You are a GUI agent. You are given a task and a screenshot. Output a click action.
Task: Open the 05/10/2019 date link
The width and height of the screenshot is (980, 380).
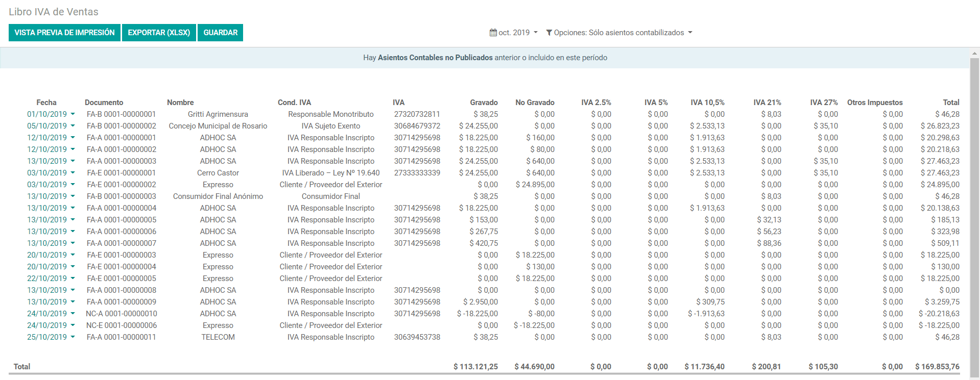coord(47,126)
